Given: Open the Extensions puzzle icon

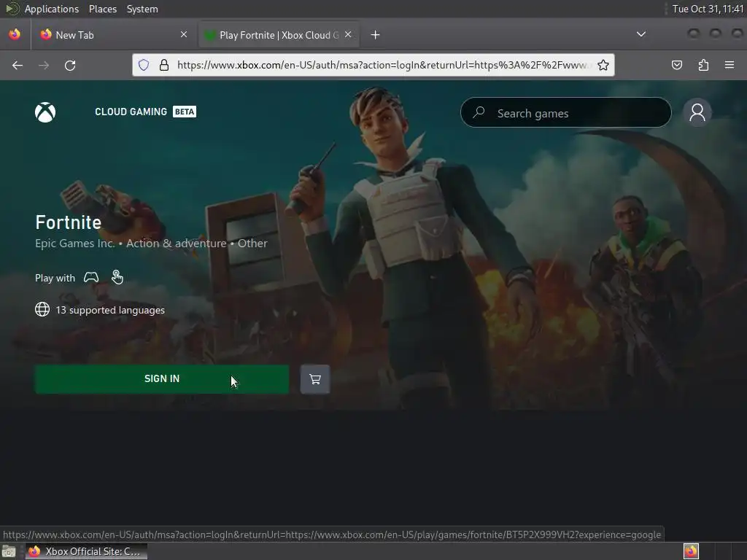Looking at the screenshot, I should (703, 65).
